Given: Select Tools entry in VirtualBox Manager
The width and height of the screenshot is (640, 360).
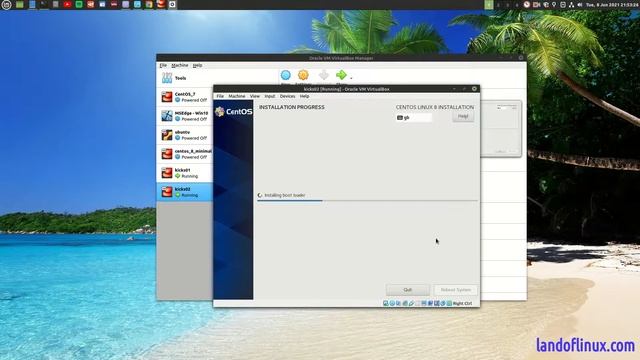Looking at the screenshot, I should pos(184,78).
